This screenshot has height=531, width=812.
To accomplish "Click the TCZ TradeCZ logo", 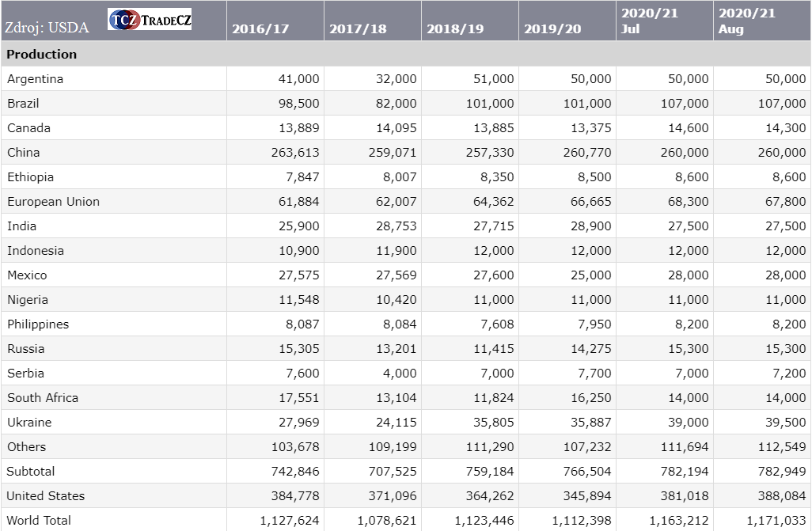I will pyautogui.click(x=150, y=20).
